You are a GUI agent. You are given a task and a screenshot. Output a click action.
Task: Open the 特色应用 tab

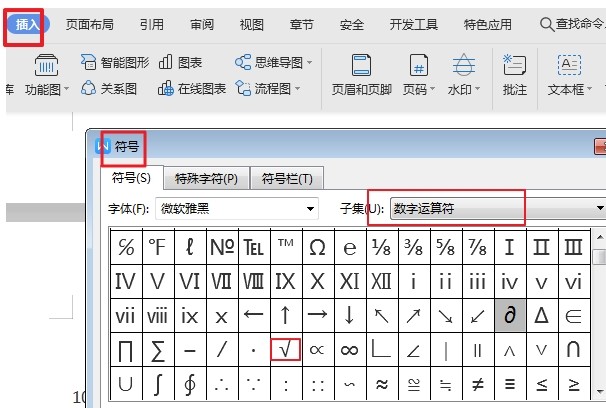coord(488,25)
